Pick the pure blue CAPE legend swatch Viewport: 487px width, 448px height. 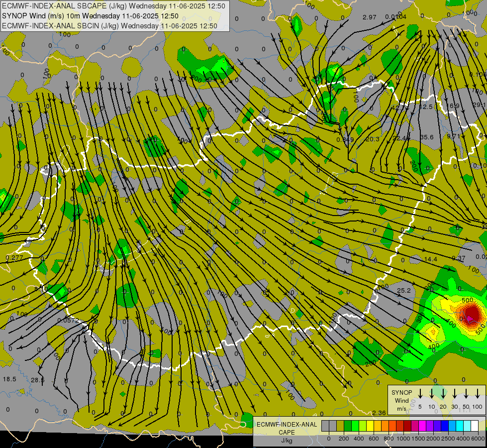(x=444, y=426)
